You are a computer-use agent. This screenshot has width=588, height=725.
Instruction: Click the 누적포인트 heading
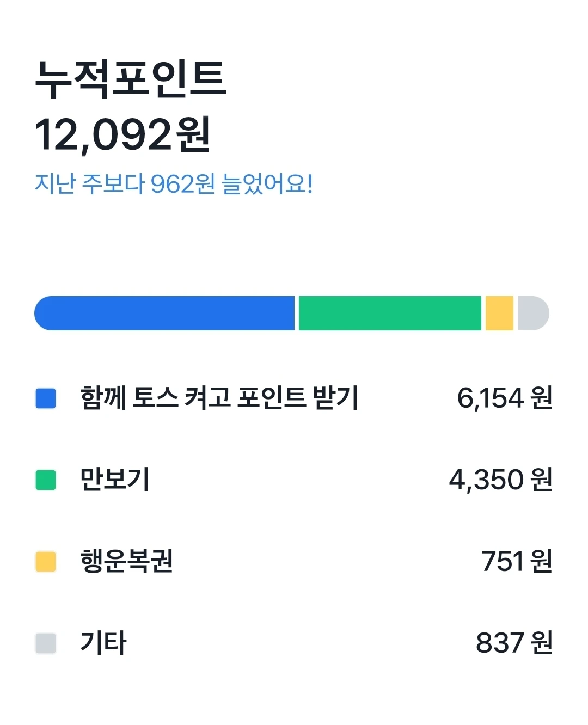131,79
